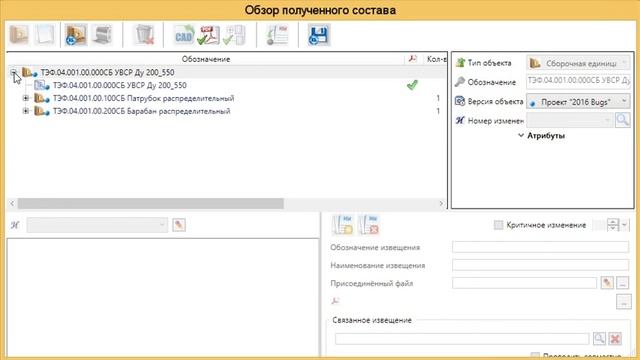Click the Связанное извещение input field
Image resolution: width=640 pixels, height=360 pixels.
tap(462, 338)
